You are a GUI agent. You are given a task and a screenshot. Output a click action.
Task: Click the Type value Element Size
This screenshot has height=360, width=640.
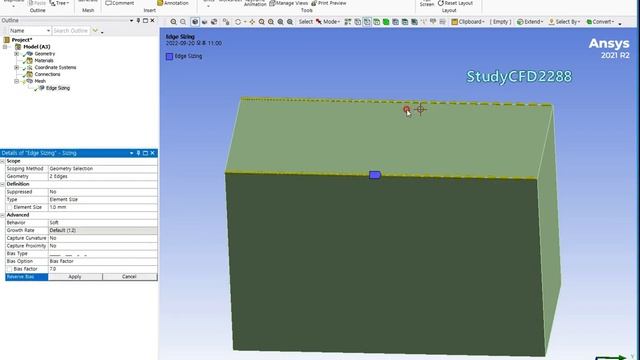point(102,200)
